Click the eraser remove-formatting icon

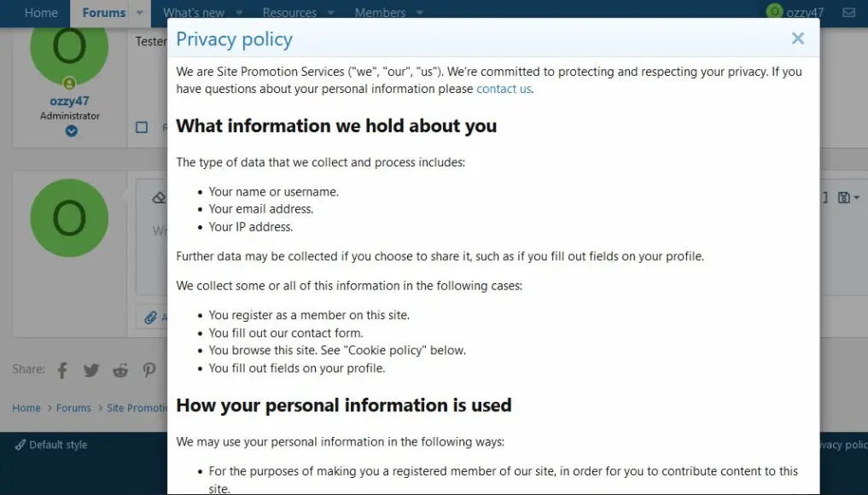pyautogui.click(x=158, y=198)
